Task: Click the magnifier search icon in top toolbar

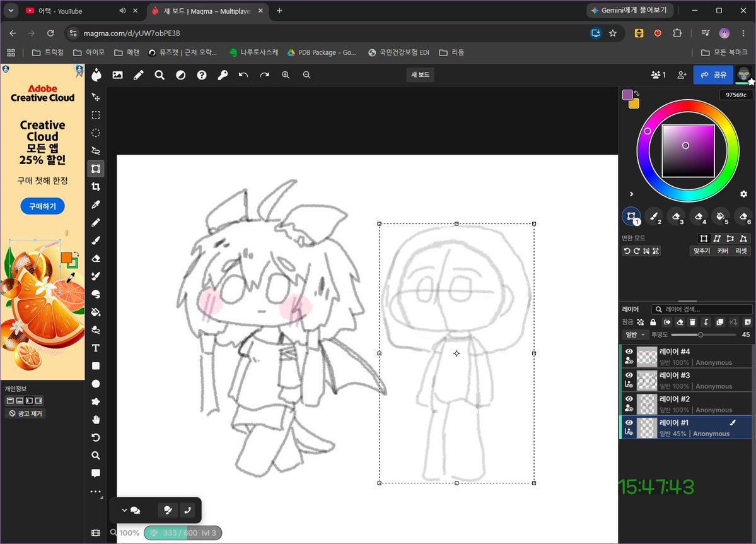Action: [160, 75]
